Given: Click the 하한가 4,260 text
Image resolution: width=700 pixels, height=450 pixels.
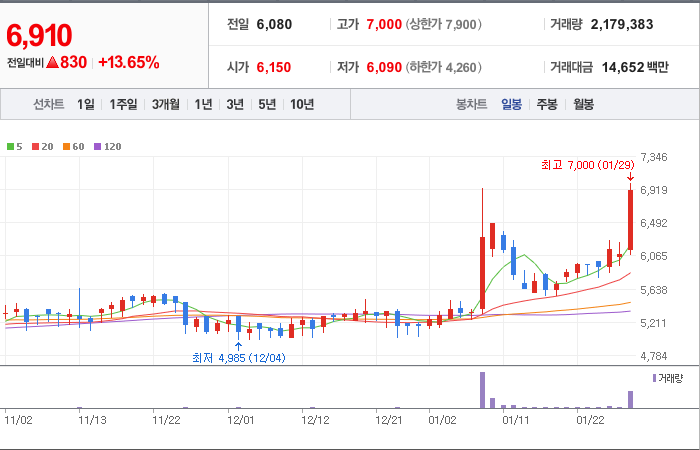Looking at the screenshot, I should (443, 67).
